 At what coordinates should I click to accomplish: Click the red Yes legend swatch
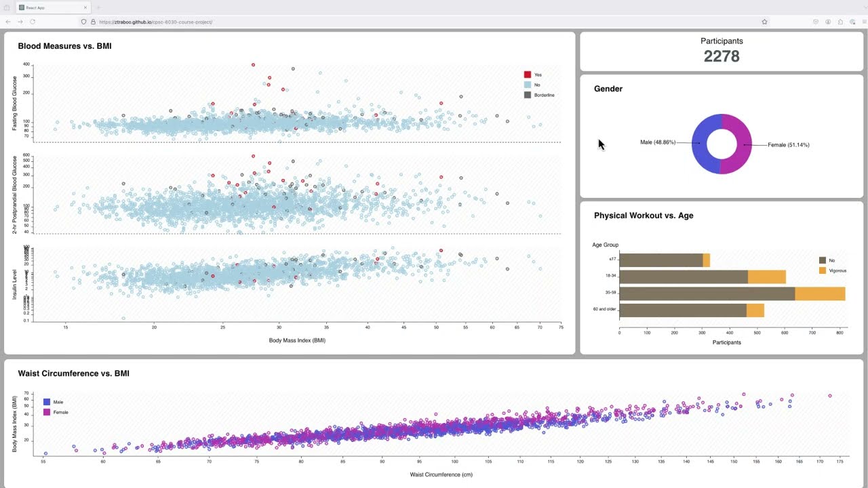(x=528, y=75)
